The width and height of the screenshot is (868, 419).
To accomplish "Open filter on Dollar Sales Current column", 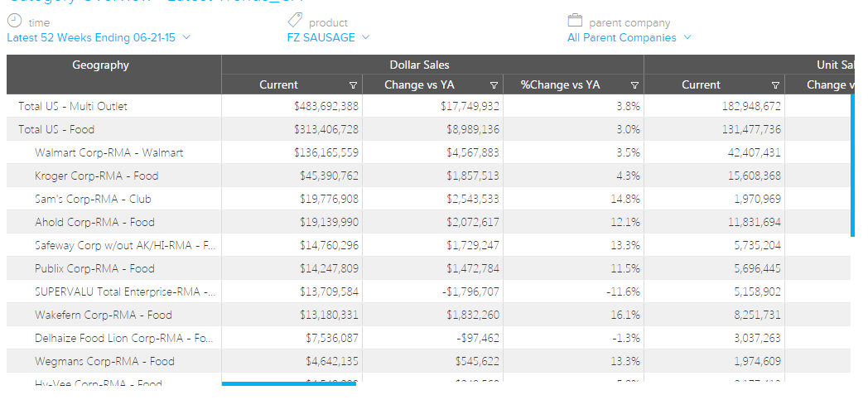I will (354, 85).
